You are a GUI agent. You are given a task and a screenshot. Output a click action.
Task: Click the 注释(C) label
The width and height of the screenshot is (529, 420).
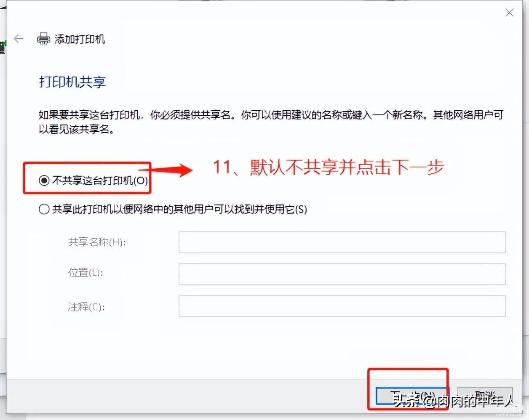[x=86, y=307]
